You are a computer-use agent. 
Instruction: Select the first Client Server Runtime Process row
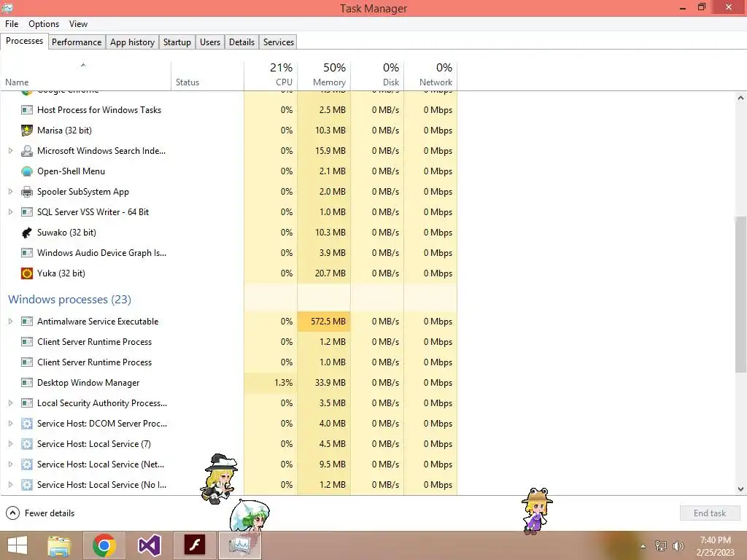[x=228, y=342]
